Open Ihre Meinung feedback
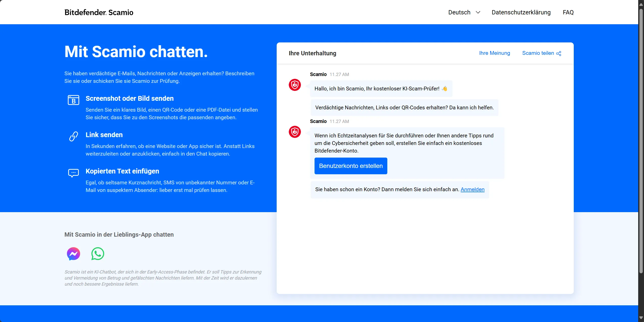Screen dimensions: 644x322 [494, 53]
